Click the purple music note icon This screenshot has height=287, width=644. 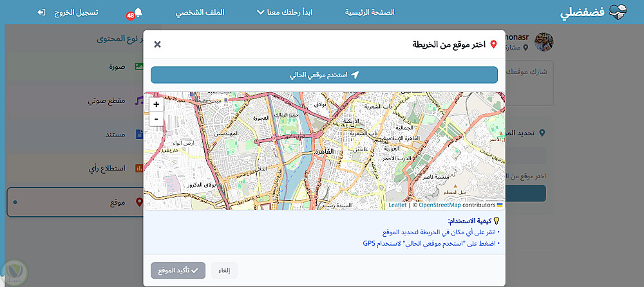click(x=139, y=100)
